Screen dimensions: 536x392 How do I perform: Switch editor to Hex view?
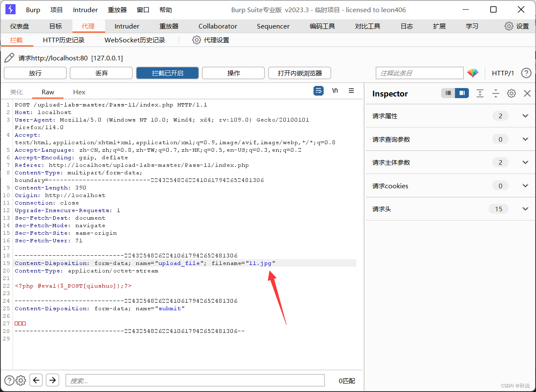click(x=79, y=92)
